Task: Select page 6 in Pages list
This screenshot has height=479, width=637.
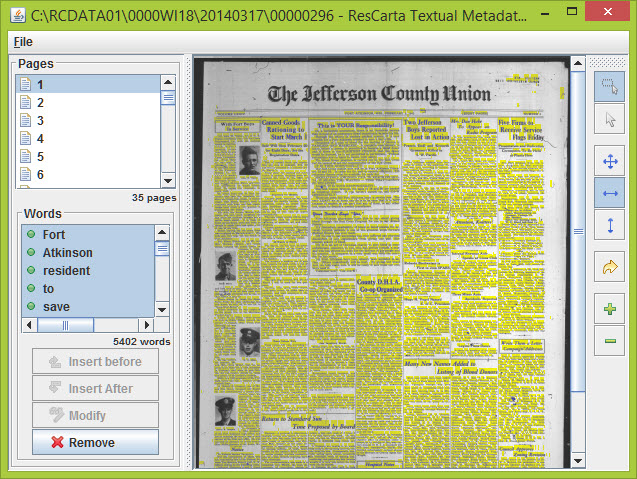Action: 88,174
